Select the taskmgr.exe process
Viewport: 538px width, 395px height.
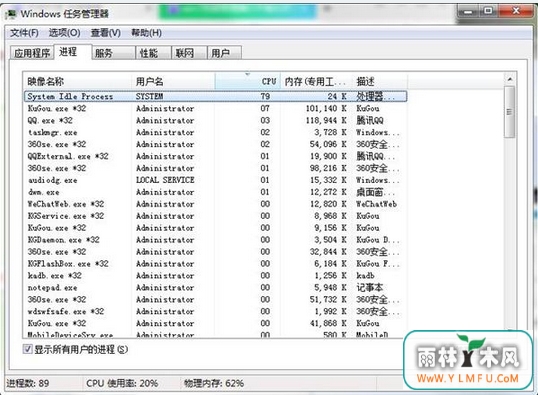click(215, 132)
